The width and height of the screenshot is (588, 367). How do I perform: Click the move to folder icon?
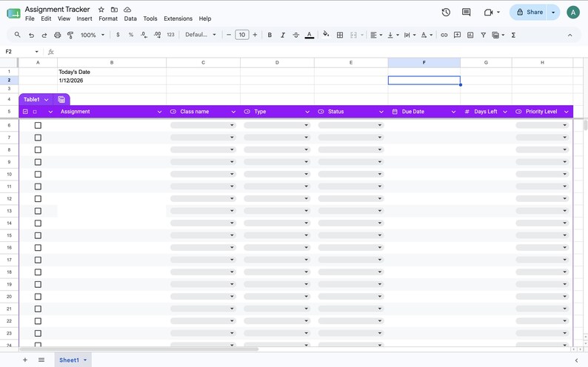point(114,10)
